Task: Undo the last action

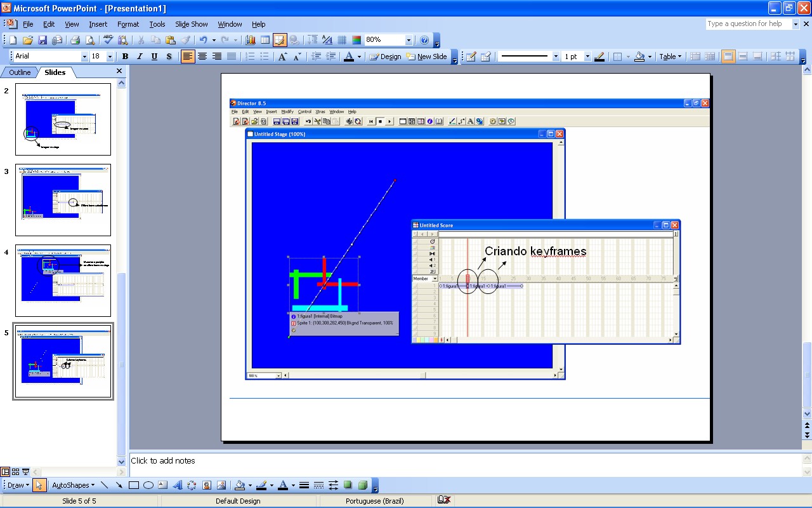Action: 203,40
